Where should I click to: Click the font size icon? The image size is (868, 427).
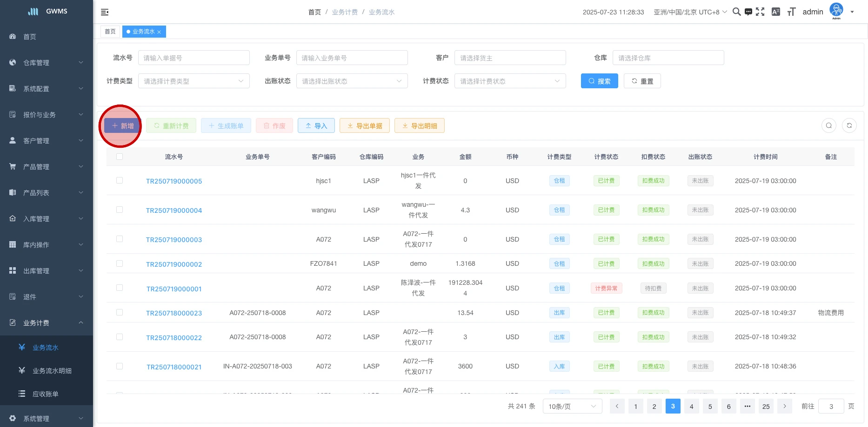(x=791, y=12)
